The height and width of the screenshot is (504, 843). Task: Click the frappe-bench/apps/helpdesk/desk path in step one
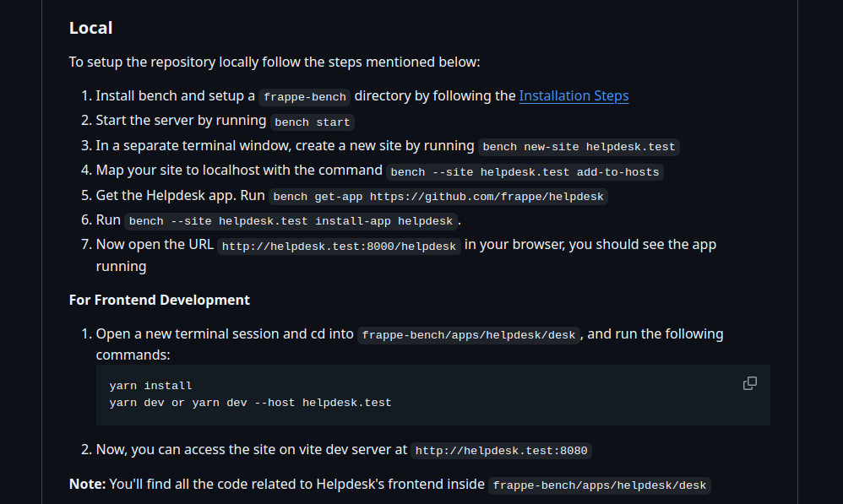pos(469,335)
